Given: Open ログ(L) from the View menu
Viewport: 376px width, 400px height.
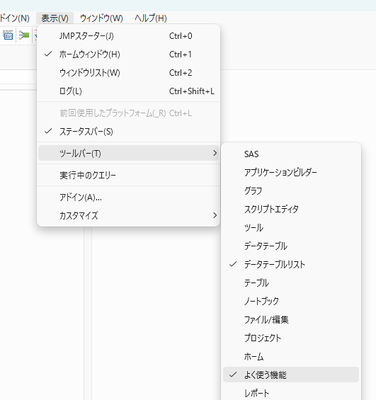Looking at the screenshot, I should (128, 91).
